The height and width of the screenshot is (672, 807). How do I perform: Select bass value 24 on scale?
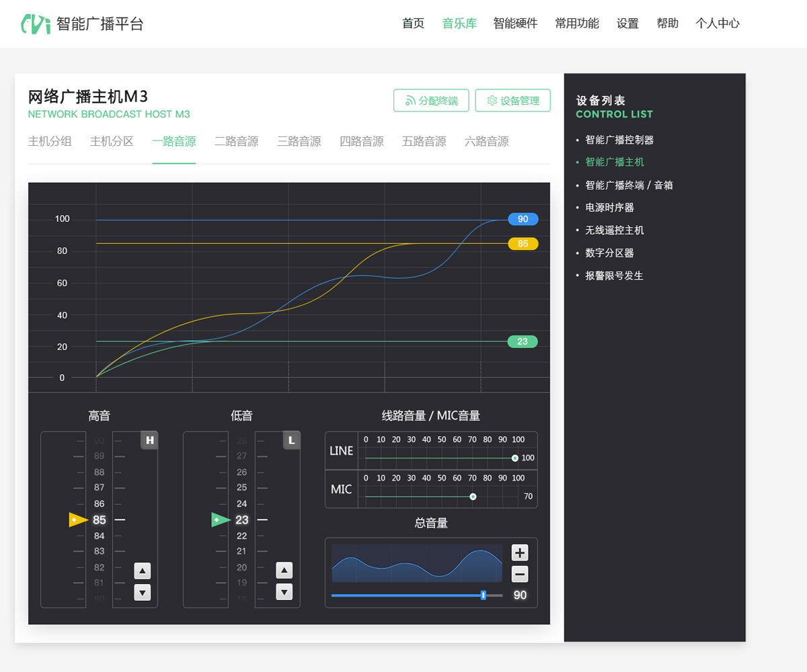pos(242,503)
